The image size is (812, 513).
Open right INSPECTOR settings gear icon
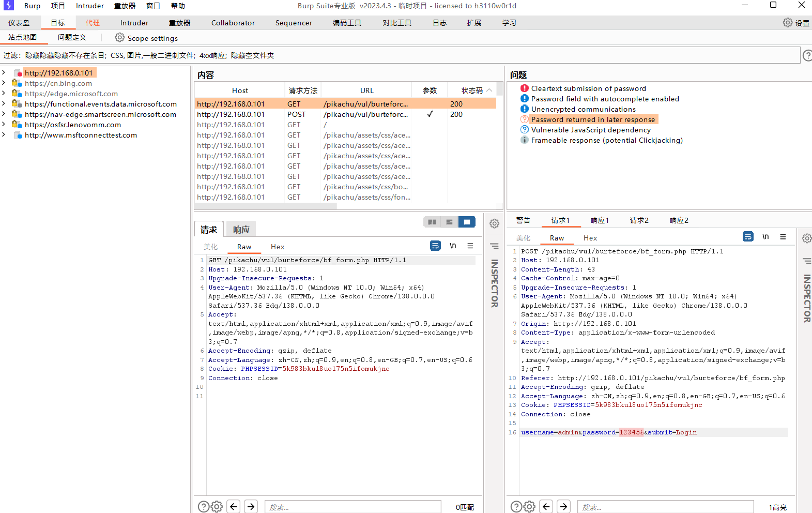point(807,238)
